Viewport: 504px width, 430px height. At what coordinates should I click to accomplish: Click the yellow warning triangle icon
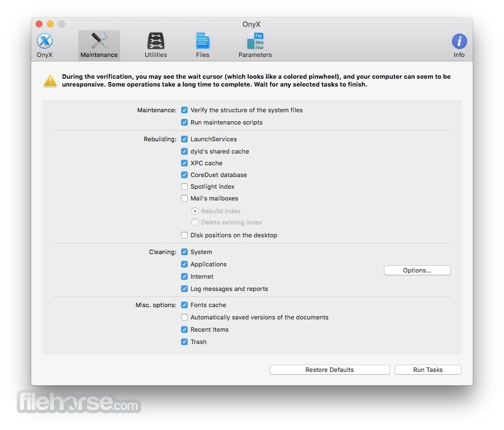(x=50, y=81)
